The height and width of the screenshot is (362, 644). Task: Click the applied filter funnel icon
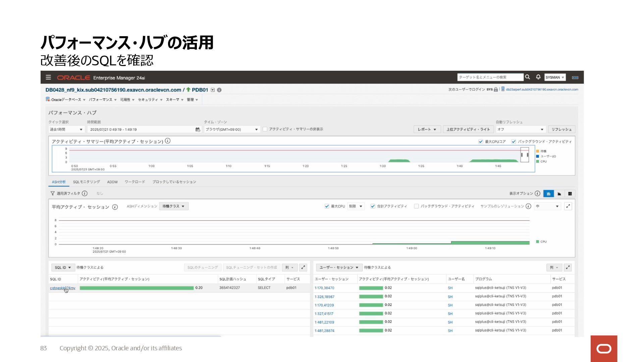(x=53, y=193)
